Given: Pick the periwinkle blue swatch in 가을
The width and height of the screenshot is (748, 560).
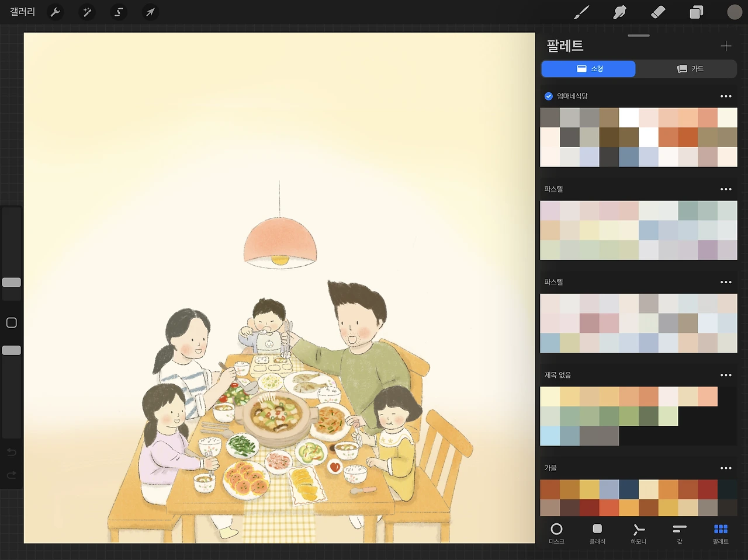Looking at the screenshot, I should tap(609, 489).
